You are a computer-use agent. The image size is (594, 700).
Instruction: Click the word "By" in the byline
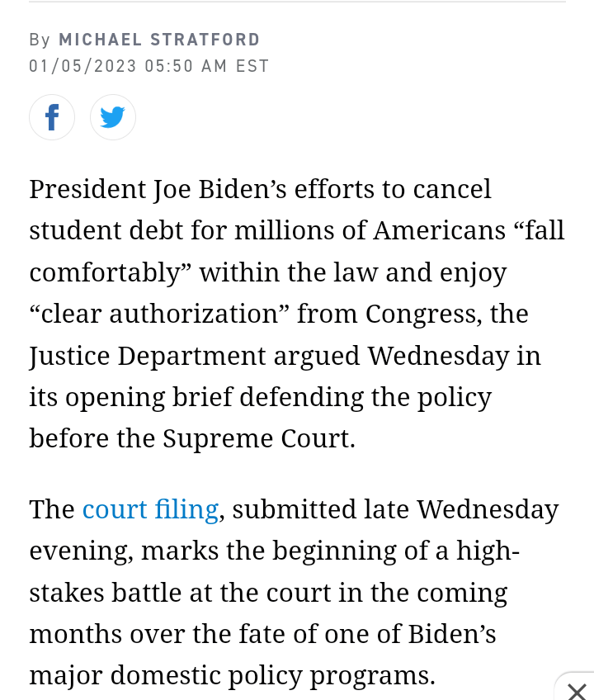pyautogui.click(x=40, y=40)
